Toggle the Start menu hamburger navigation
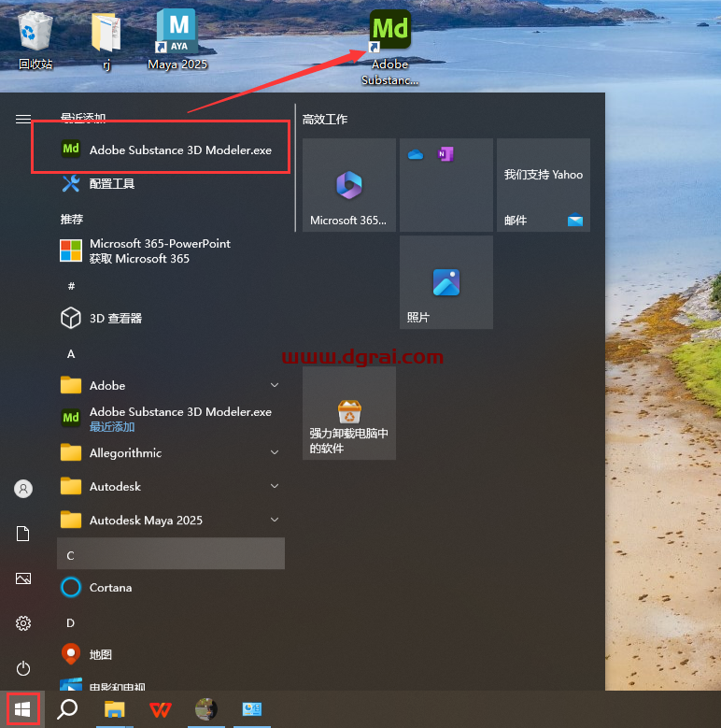 pyautogui.click(x=23, y=119)
